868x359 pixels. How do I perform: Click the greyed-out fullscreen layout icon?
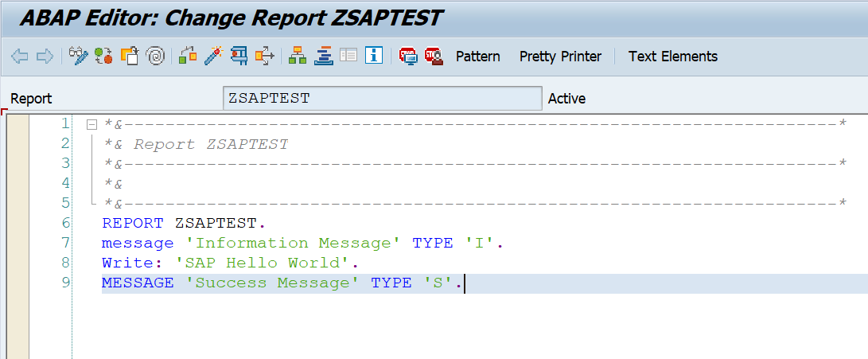pos(348,56)
